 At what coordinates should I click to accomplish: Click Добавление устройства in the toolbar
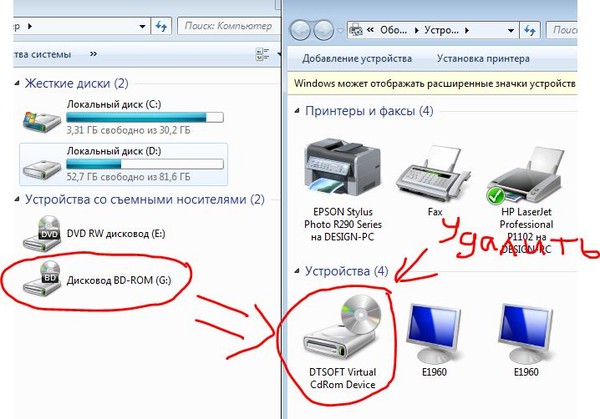pos(357,59)
